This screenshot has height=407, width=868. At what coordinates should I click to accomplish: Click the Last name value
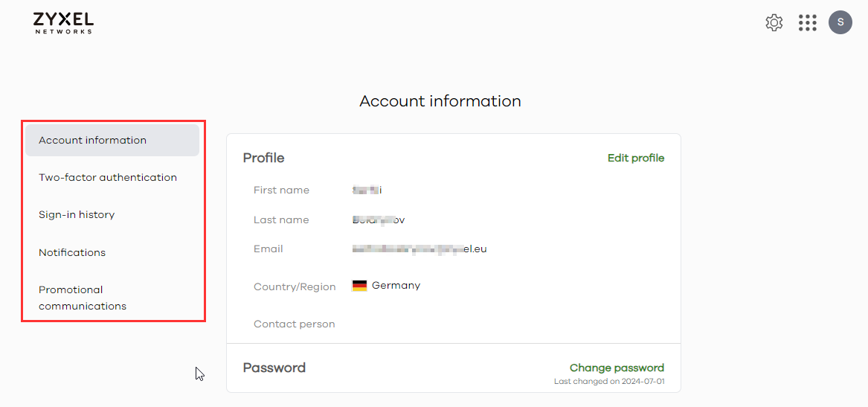[379, 220]
